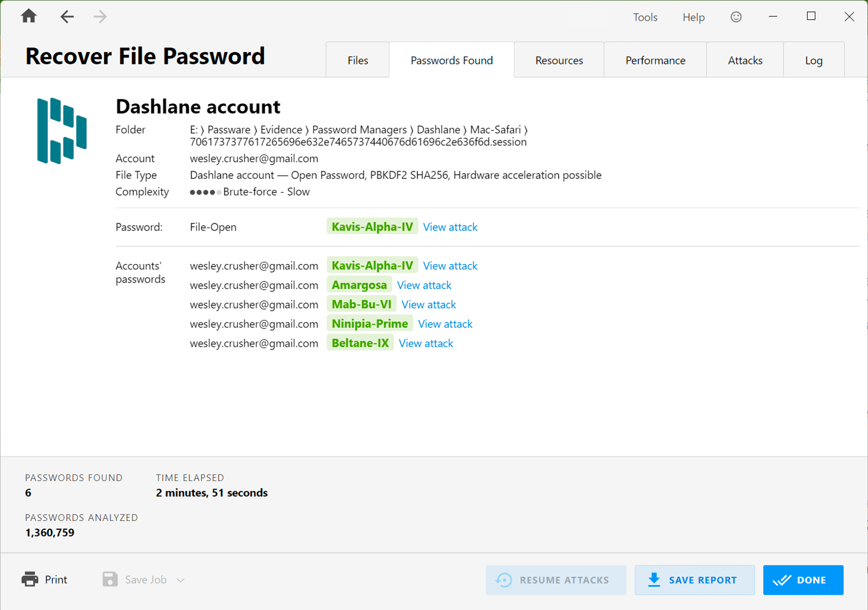Click the Done checkmark icon
The image size is (868, 610).
tap(782, 580)
